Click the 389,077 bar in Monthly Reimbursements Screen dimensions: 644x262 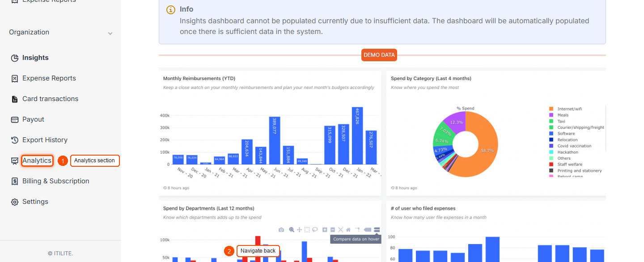[275, 141]
